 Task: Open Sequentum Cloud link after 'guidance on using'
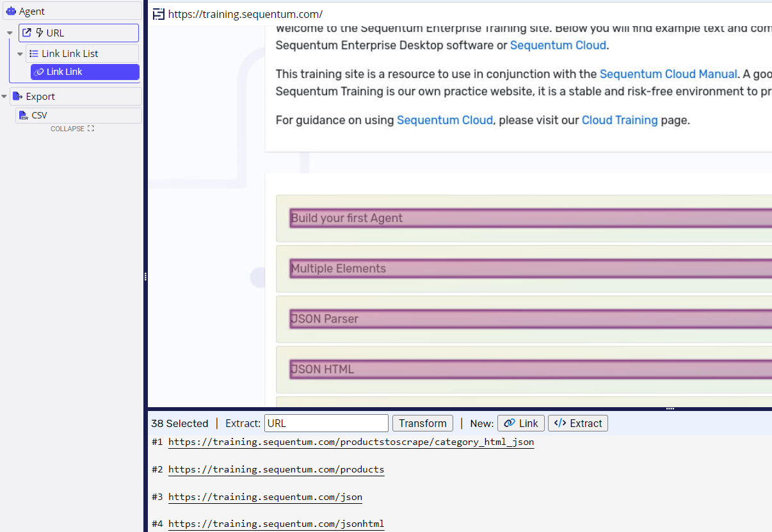tap(445, 120)
